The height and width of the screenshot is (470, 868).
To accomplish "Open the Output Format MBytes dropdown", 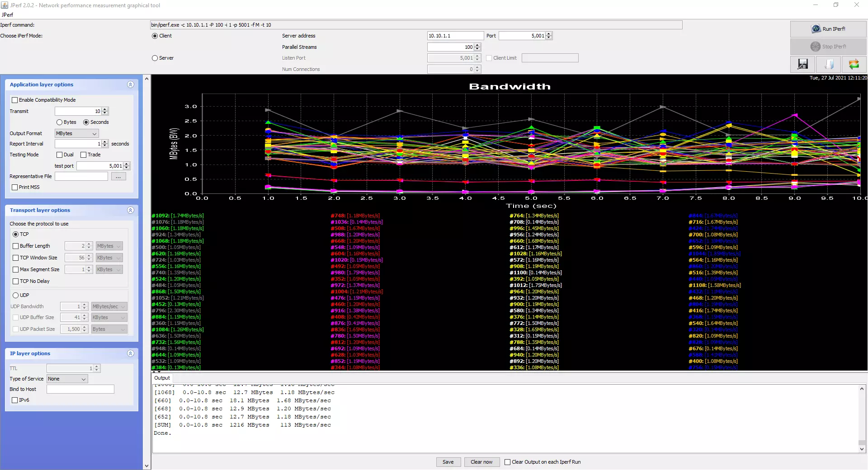I will point(76,133).
